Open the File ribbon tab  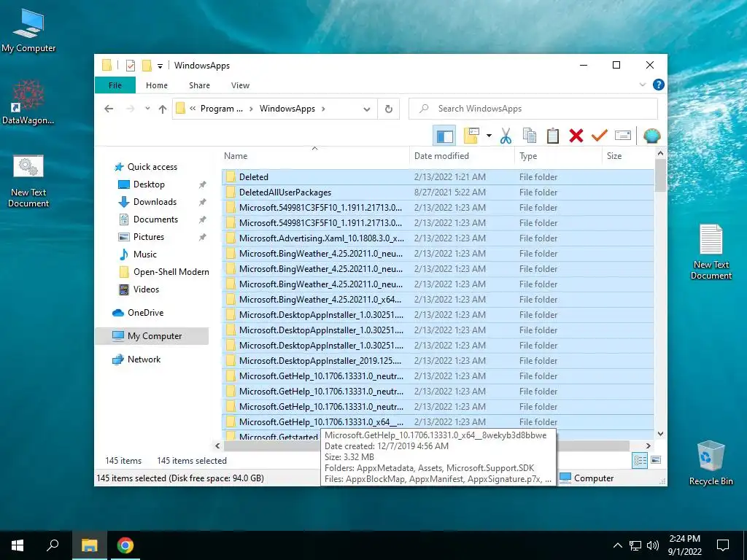[x=115, y=85]
